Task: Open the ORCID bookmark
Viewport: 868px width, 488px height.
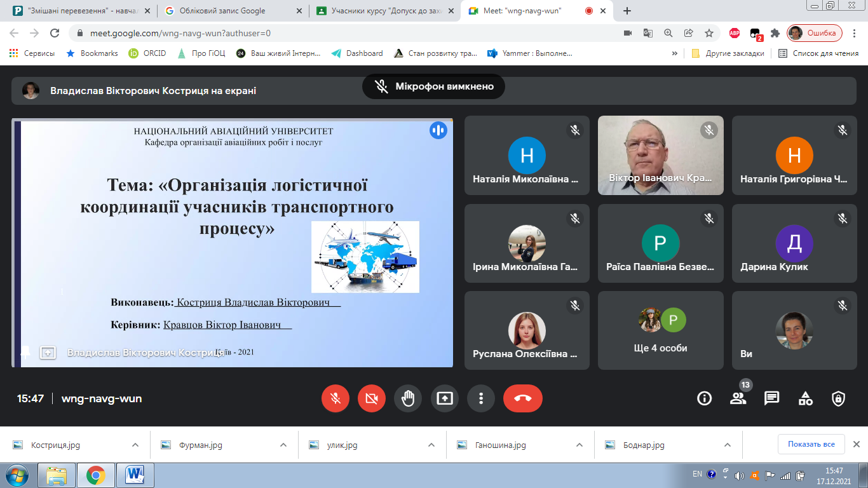Action: click(x=147, y=53)
